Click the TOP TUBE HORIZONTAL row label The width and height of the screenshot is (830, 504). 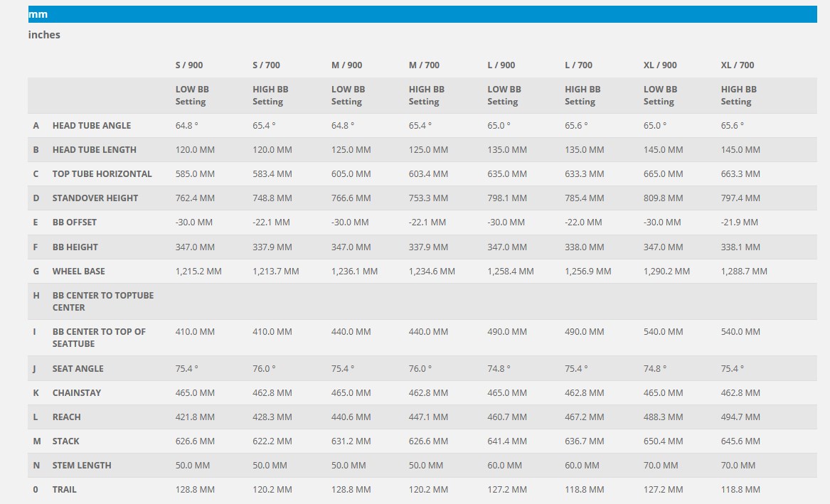coord(102,173)
